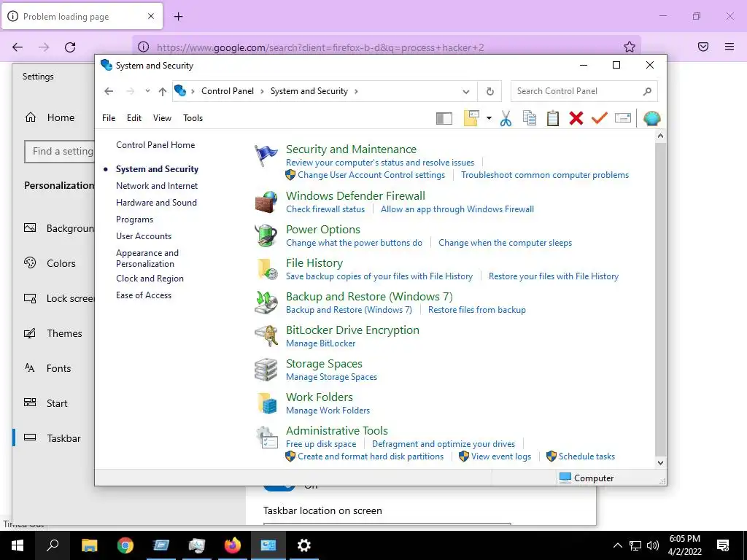Click the Security and Maintenance flag icon
The height and width of the screenshot is (560, 747).
266,156
